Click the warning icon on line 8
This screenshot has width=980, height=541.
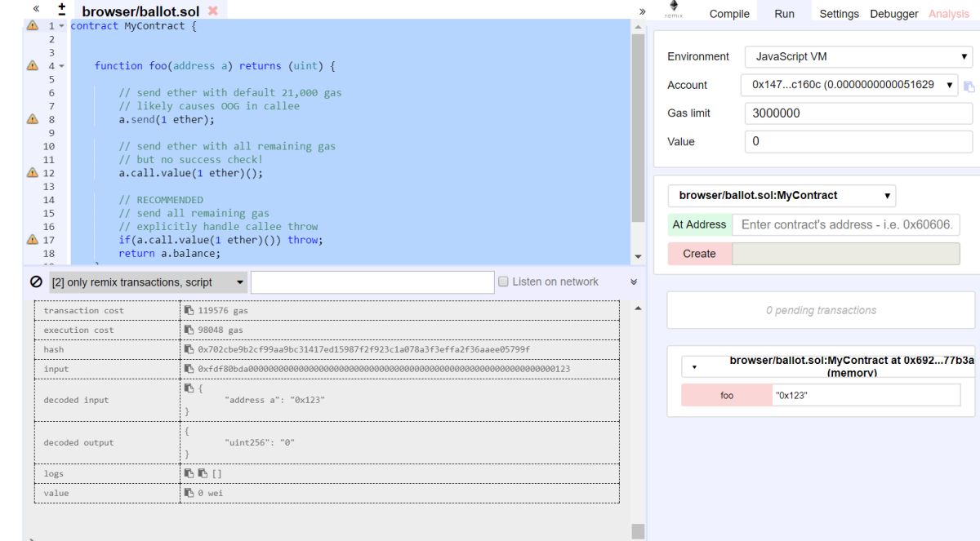click(33, 119)
